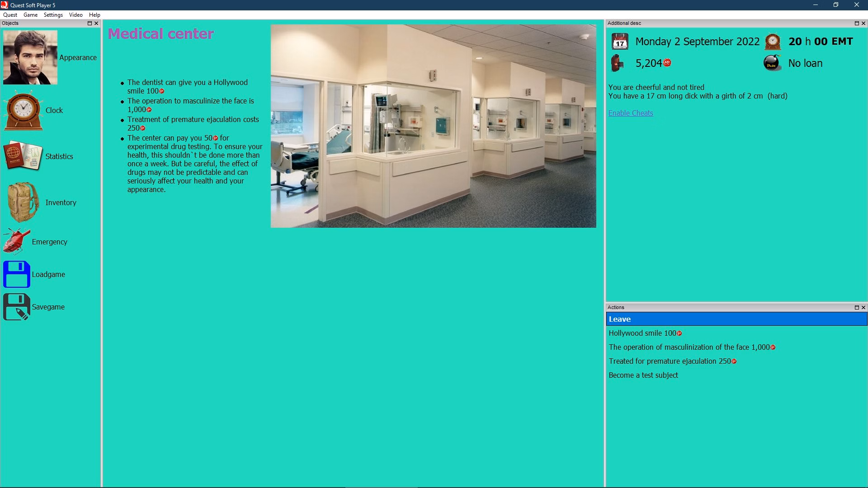Open the Inventory backpack icon

(x=24, y=202)
